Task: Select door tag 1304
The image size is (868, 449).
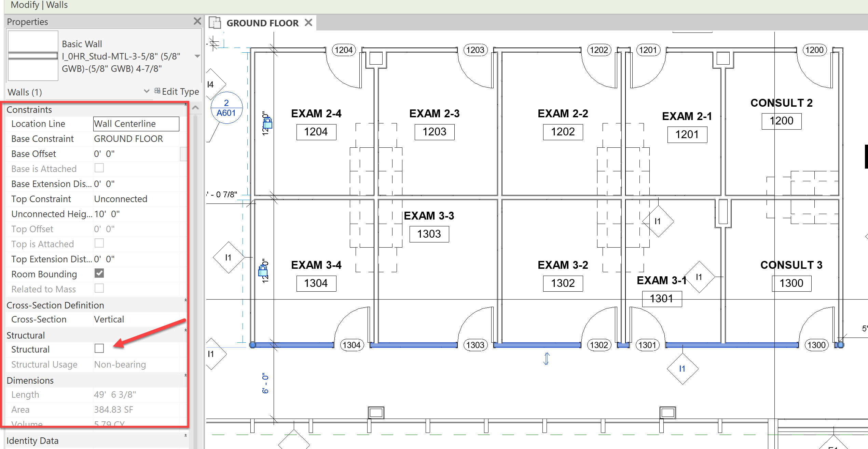Action: tap(352, 345)
